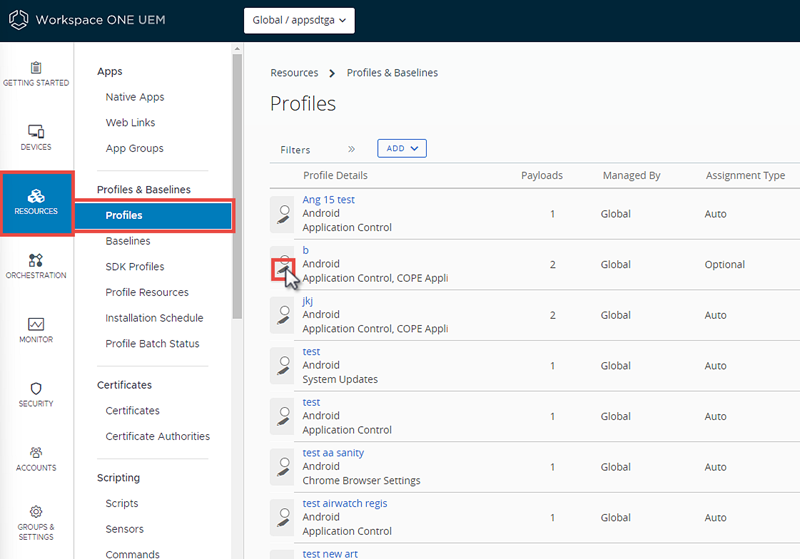Open Commands in the sidebar
Viewport: 800px width, 559px height.
tap(132, 554)
